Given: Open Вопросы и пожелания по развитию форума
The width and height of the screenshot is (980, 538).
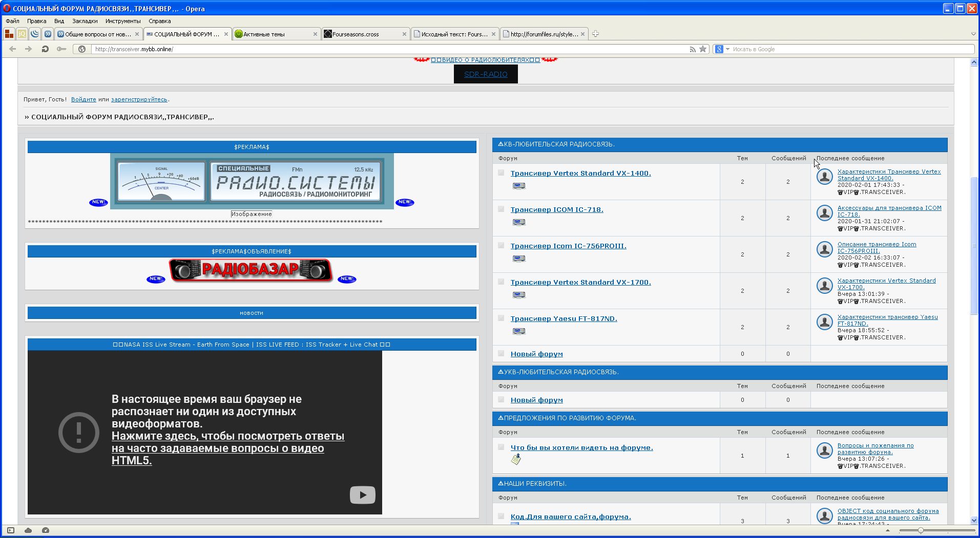Looking at the screenshot, I should click(x=875, y=449).
